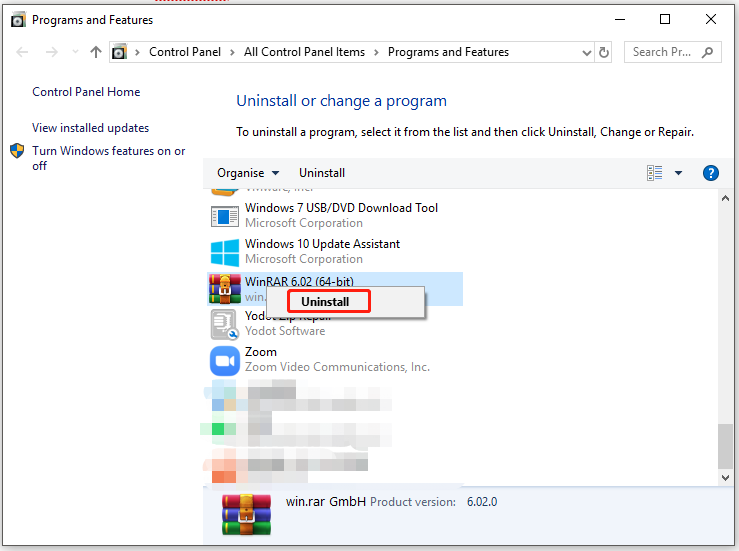Click the search magnifier icon

[x=707, y=52]
